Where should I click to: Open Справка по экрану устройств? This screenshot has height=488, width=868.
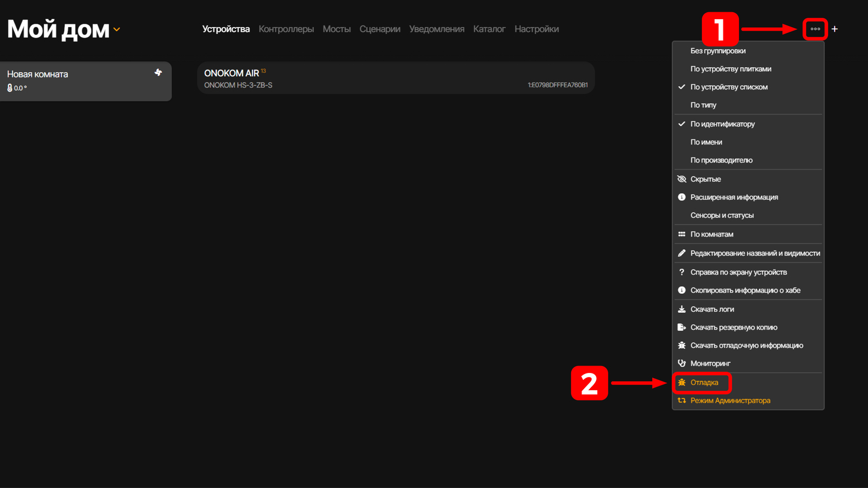click(x=738, y=272)
